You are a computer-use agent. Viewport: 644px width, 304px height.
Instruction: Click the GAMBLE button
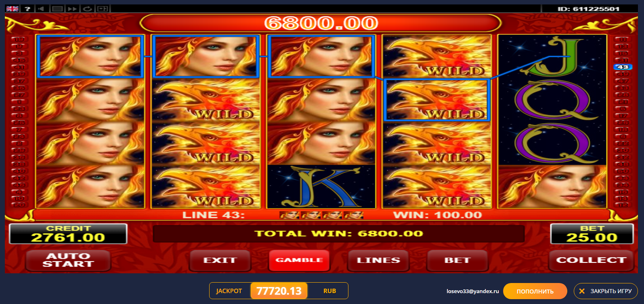(299, 260)
